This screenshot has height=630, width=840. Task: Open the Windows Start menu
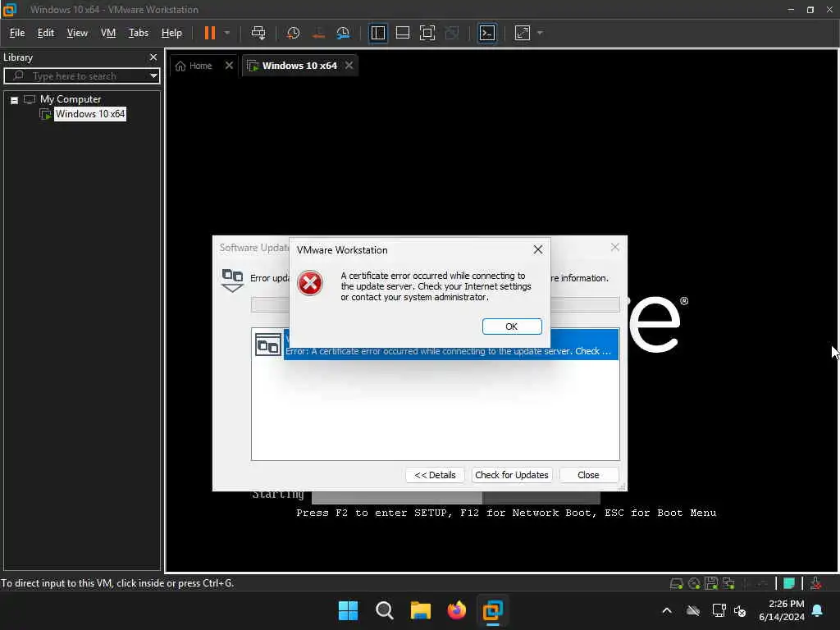pos(348,610)
